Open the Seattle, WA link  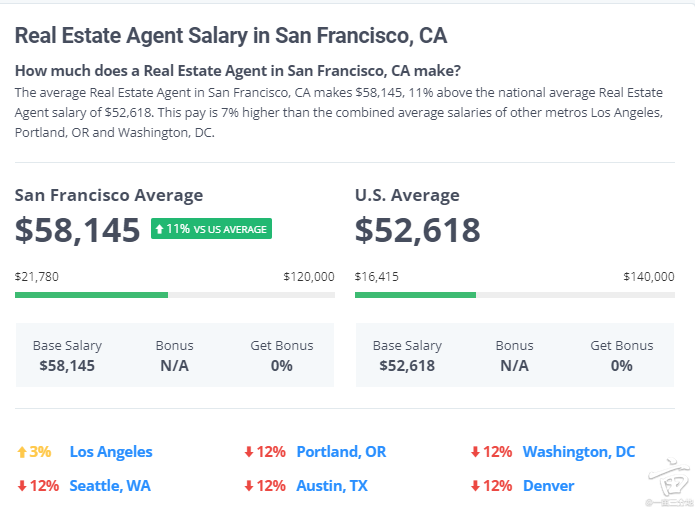[110, 486]
